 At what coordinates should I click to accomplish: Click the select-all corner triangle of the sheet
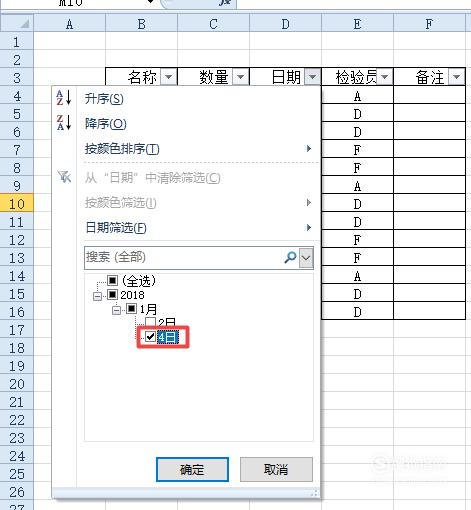tap(24, 24)
